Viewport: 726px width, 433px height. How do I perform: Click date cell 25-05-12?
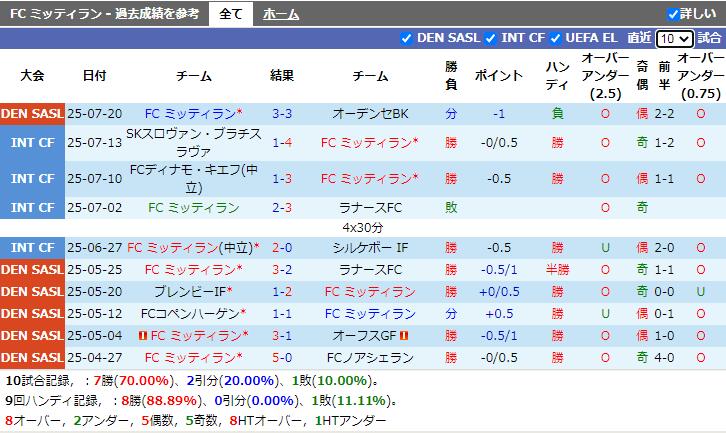(x=94, y=314)
